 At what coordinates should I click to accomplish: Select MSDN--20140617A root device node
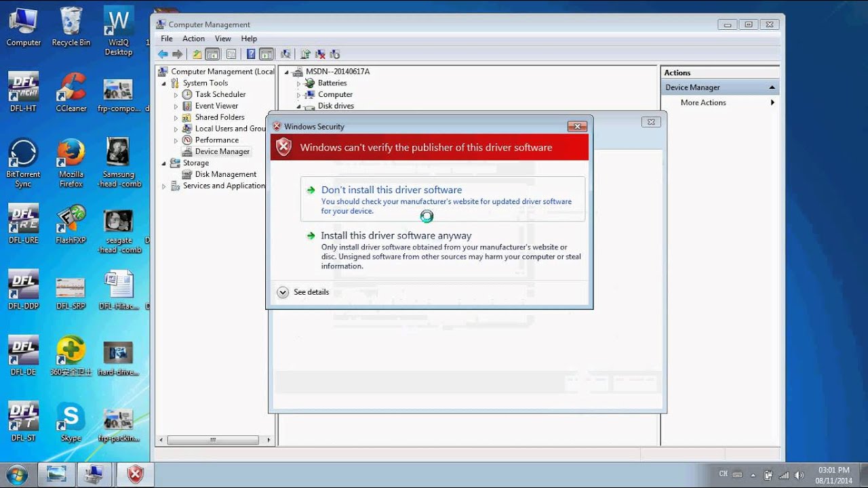(338, 72)
